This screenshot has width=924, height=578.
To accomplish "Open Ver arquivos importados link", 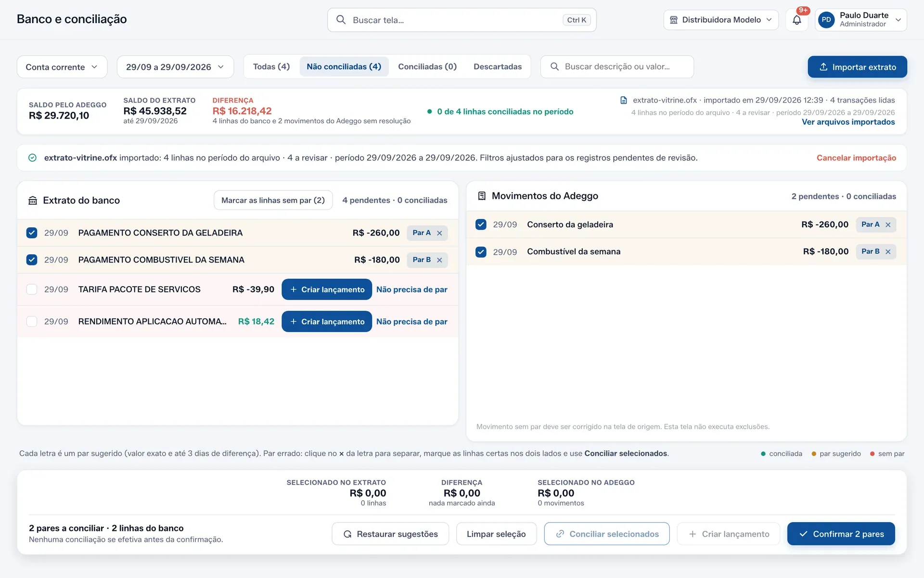I will pyautogui.click(x=848, y=122).
